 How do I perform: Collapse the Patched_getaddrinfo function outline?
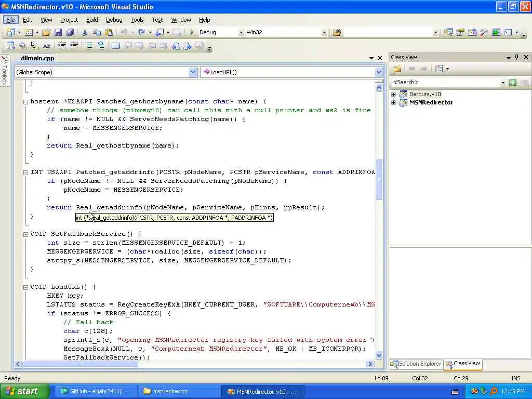tap(25, 172)
